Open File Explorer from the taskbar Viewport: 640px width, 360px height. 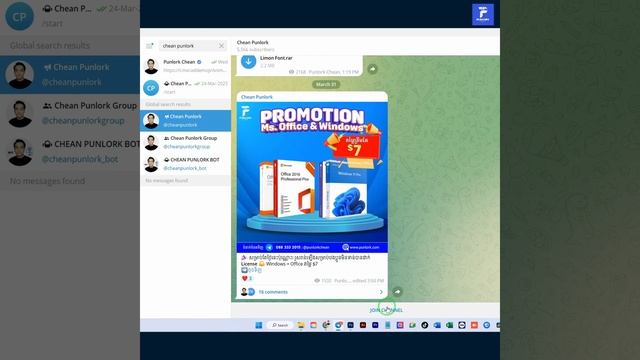301,325
